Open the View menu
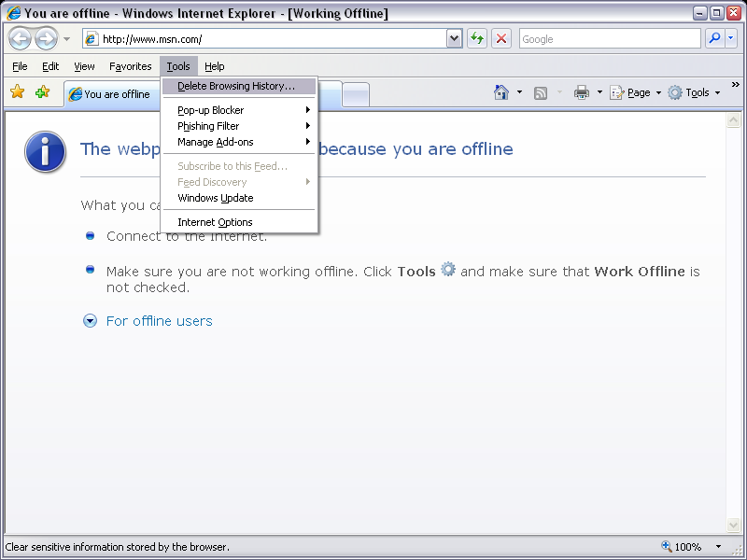 (x=84, y=66)
